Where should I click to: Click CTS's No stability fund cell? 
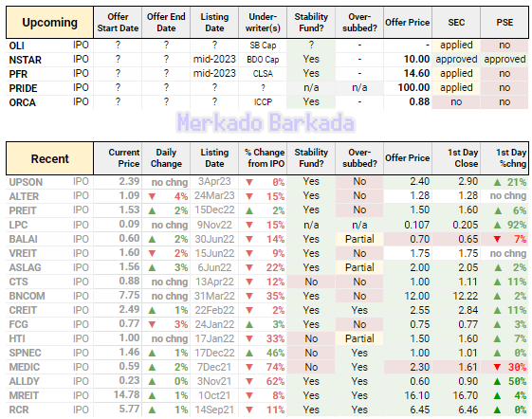coord(311,282)
